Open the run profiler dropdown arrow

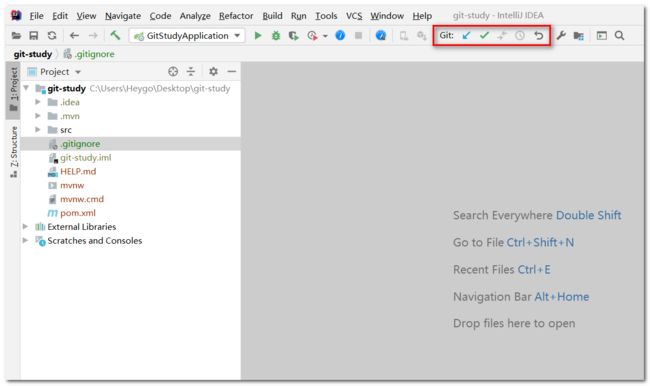coord(325,36)
